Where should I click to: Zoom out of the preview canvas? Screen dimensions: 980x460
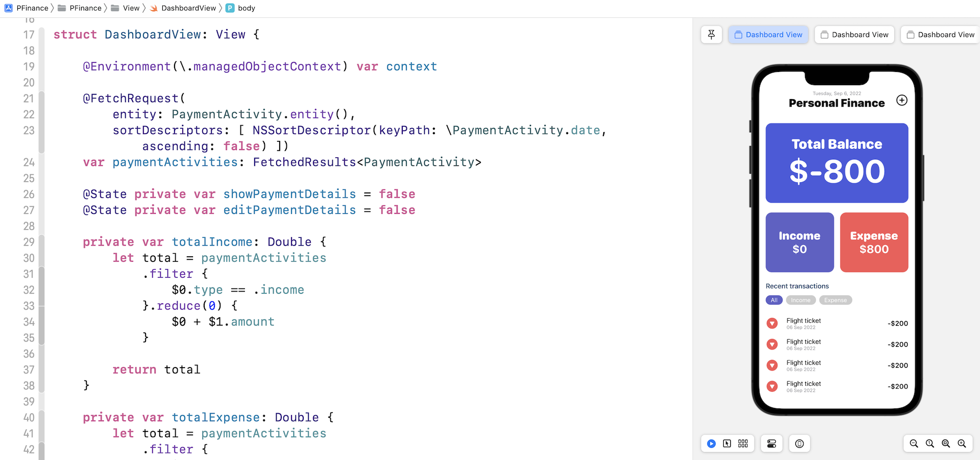(x=914, y=444)
